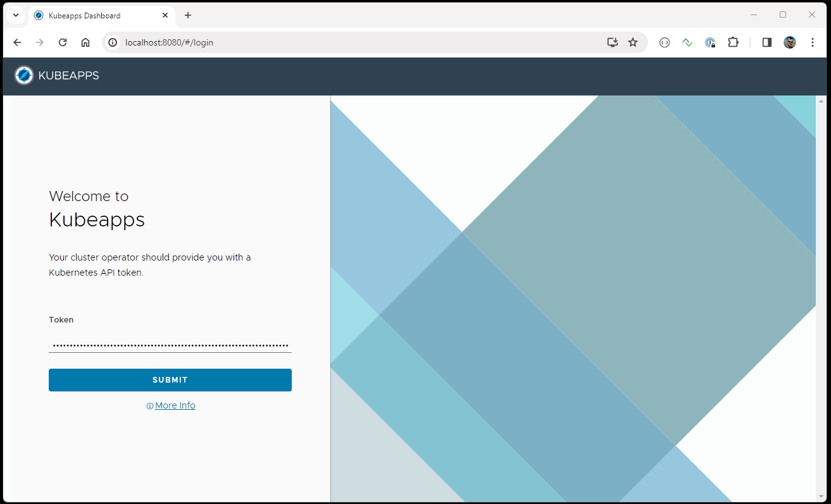
Task: Open a new browser tab
Action: (x=188, y=15)
